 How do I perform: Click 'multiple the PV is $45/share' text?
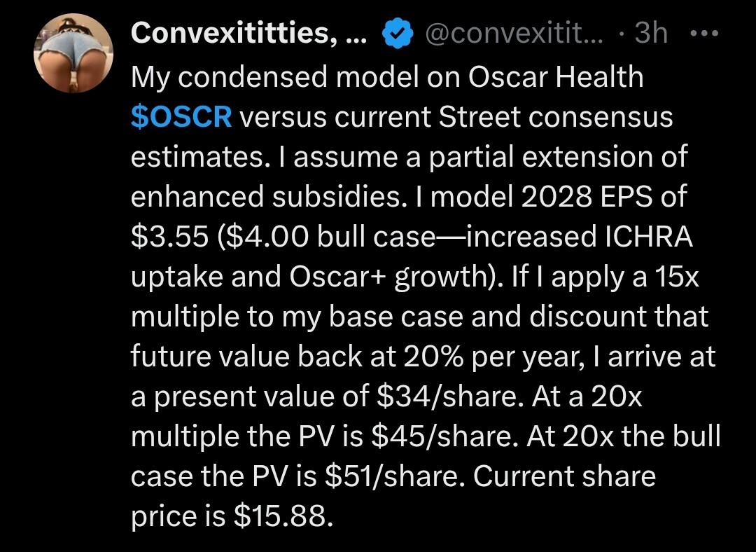(325, 436)
